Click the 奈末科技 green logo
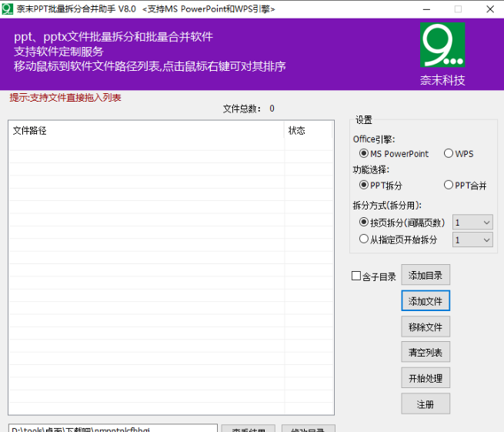The width and height of the screenshot is (504, 432). click(442, 45)
